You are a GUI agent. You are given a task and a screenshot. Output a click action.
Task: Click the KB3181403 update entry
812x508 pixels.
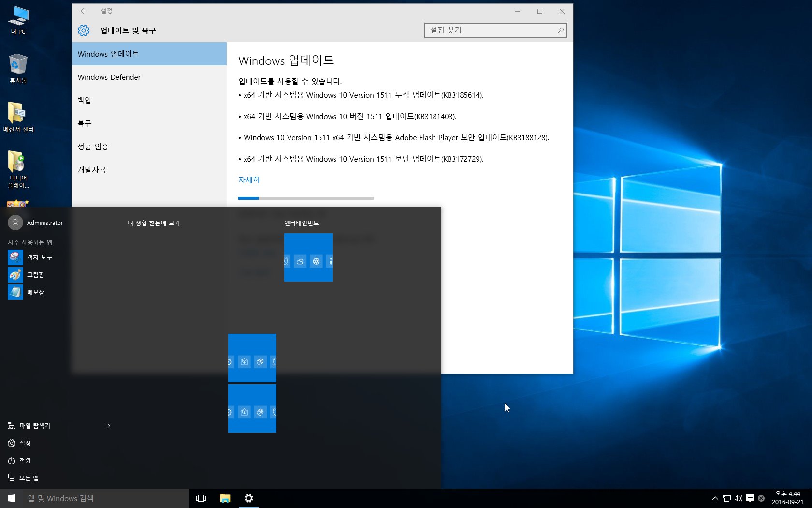coord(348,117)
